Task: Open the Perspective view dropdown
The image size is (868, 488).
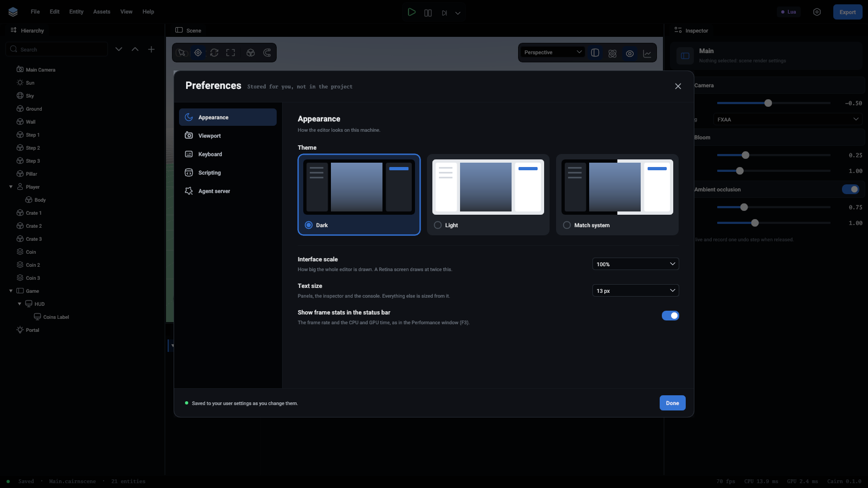Action: tap(553, 52)
